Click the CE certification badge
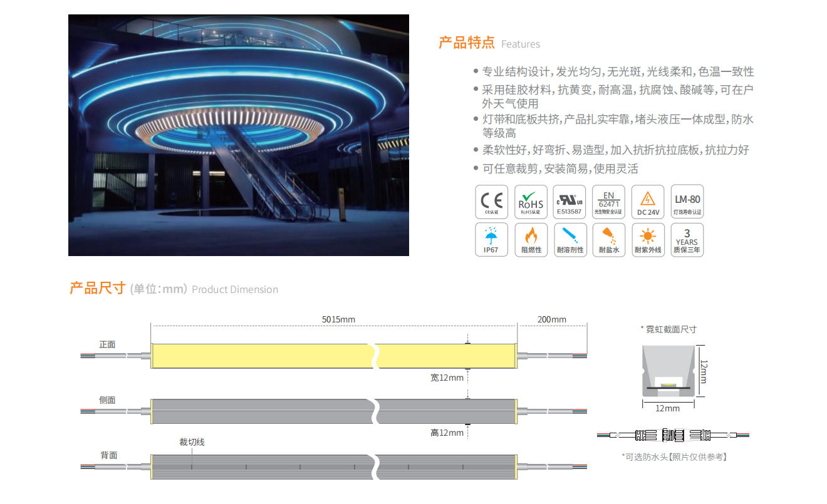Viewport: 827px width, 504px height. [492, 202]
